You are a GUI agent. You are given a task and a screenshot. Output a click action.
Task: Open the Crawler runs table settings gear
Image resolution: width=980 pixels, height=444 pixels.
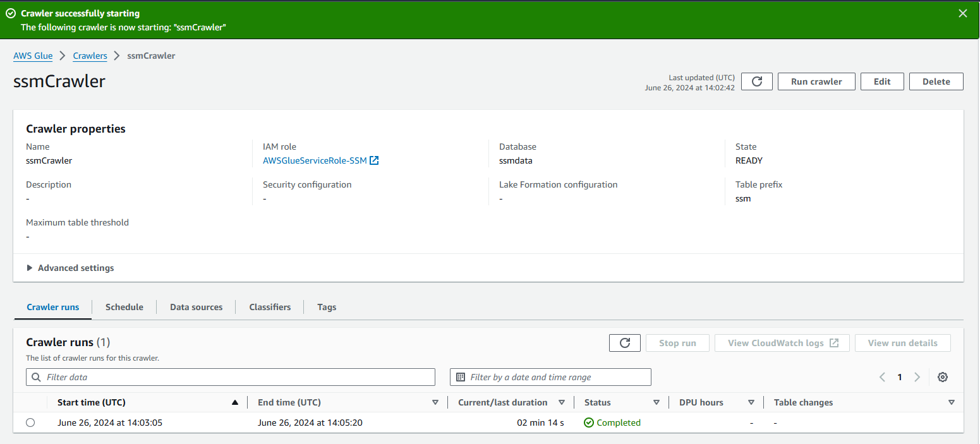pos(943,377)
